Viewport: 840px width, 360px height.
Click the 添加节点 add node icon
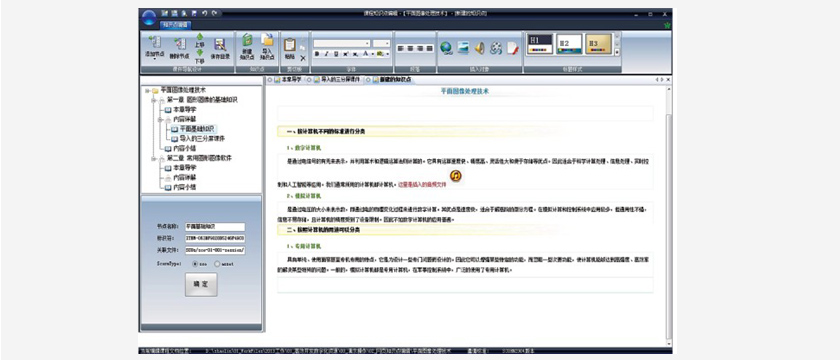(x=154, y=43)
